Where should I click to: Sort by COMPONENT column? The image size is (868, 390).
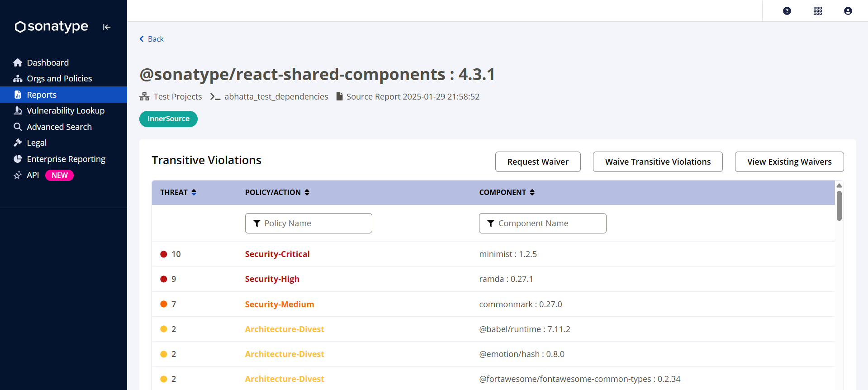(507, 192)
